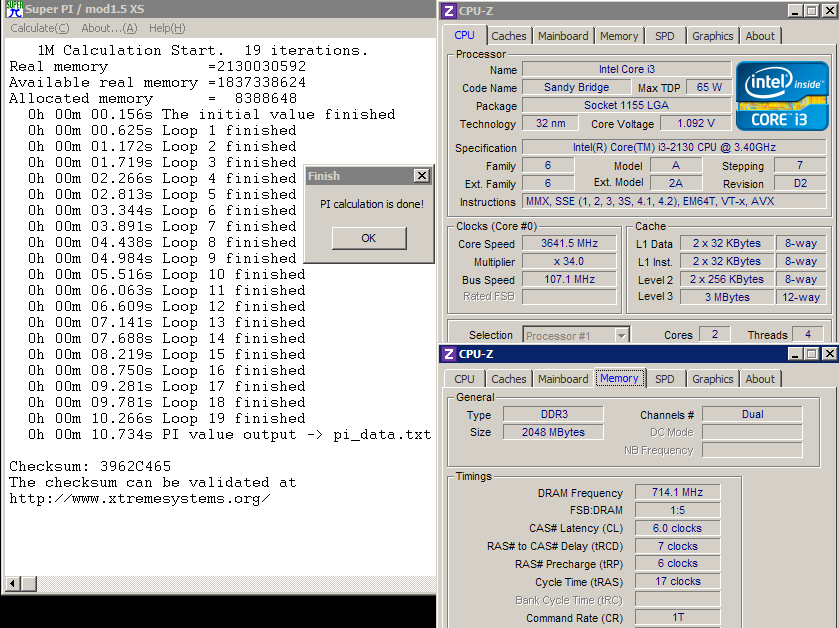Open the Help(H) menu in Super PI

point(167,28)
